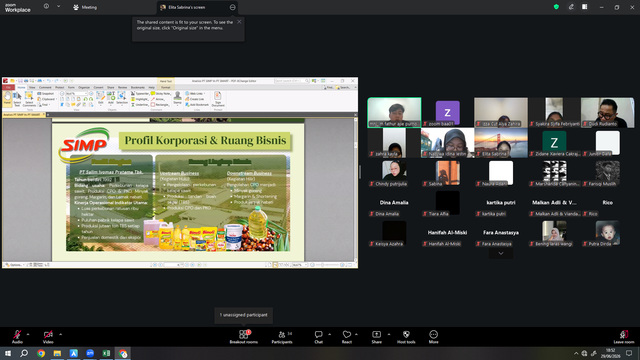The width and height of the screenshot is (640, 360).
Task: Open Excel from the taskbar
Action: [x=107, y=353]
